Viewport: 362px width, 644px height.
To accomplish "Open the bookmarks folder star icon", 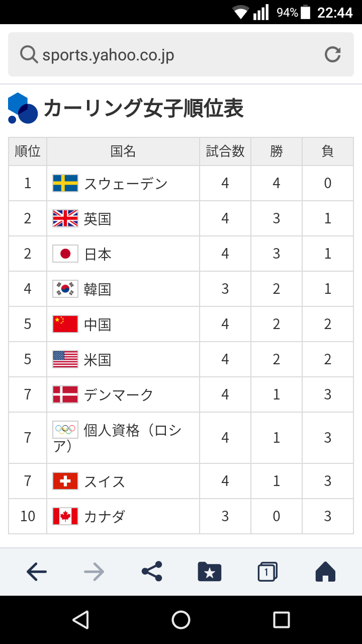I will point(210,572).
